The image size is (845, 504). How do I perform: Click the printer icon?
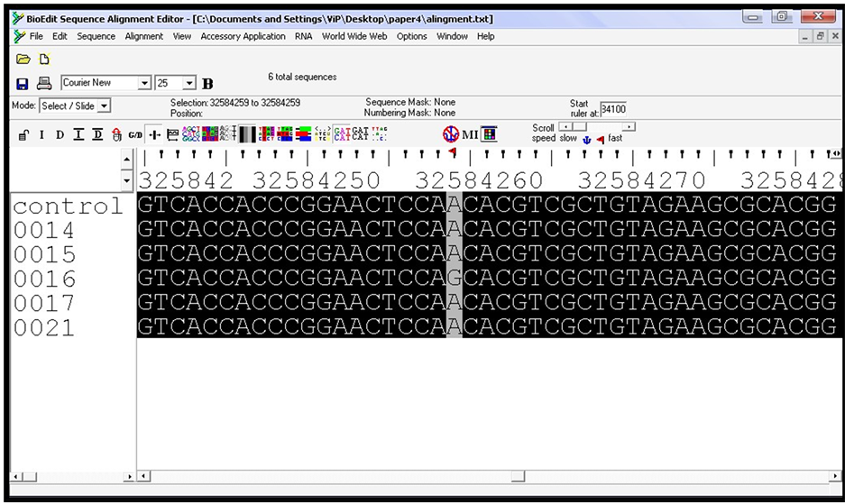[x=44, y=84]
